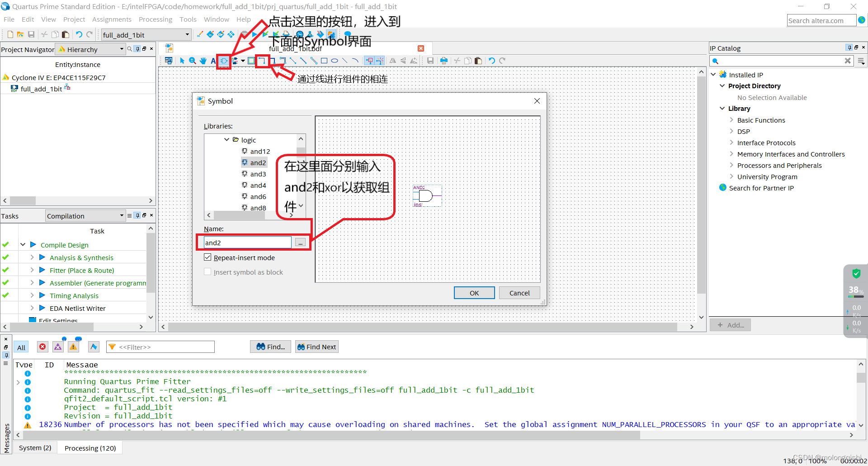Screen dimensions: 868x466
Task: Click the IP Catalog search field
Action: pos(781,61)
